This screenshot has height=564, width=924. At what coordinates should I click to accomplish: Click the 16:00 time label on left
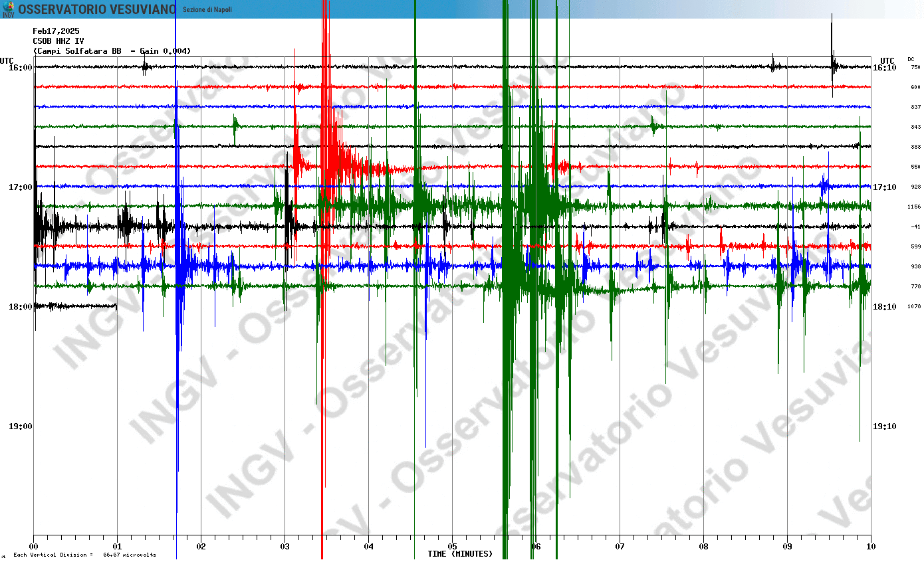(21, 68)
